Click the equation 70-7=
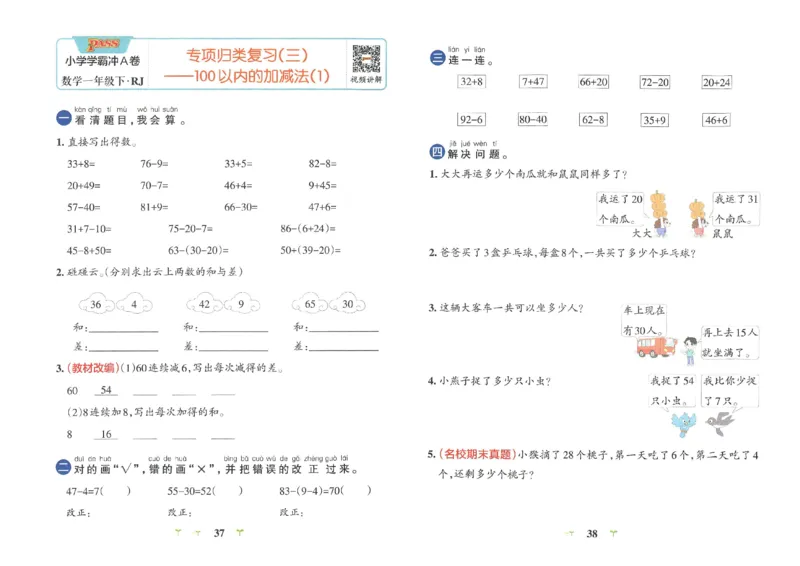The height and width of the screenshot is (566, 800). [155, 185]
